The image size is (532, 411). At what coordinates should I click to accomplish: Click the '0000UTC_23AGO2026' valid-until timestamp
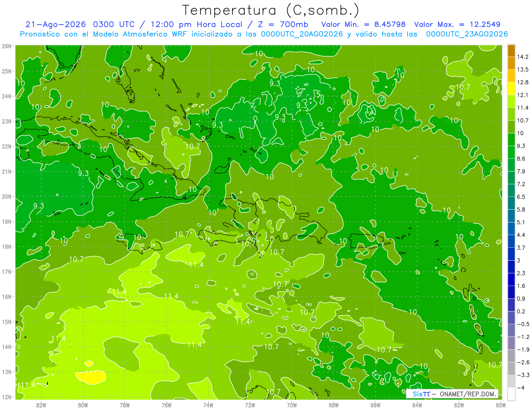(467, 34)
